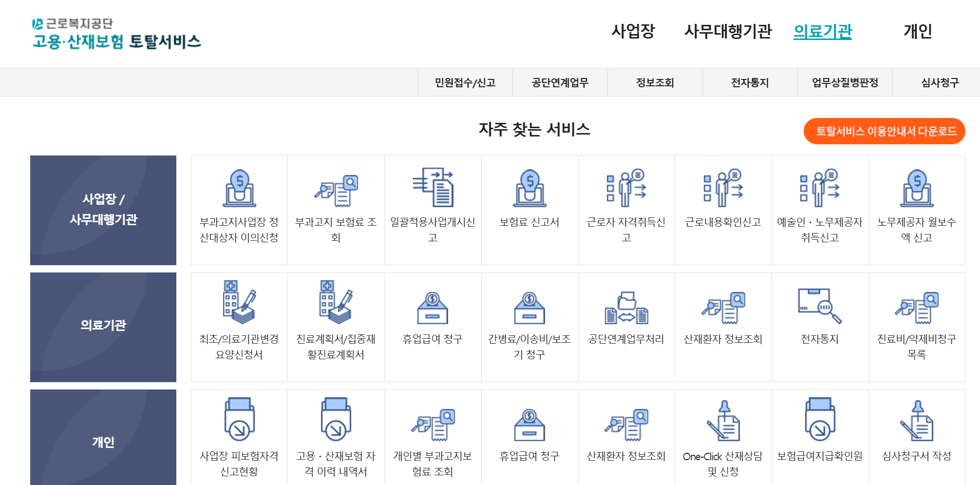980x485 pixels.
Task: Open 심사청구 menu
Action: click(x=940, y=82)
